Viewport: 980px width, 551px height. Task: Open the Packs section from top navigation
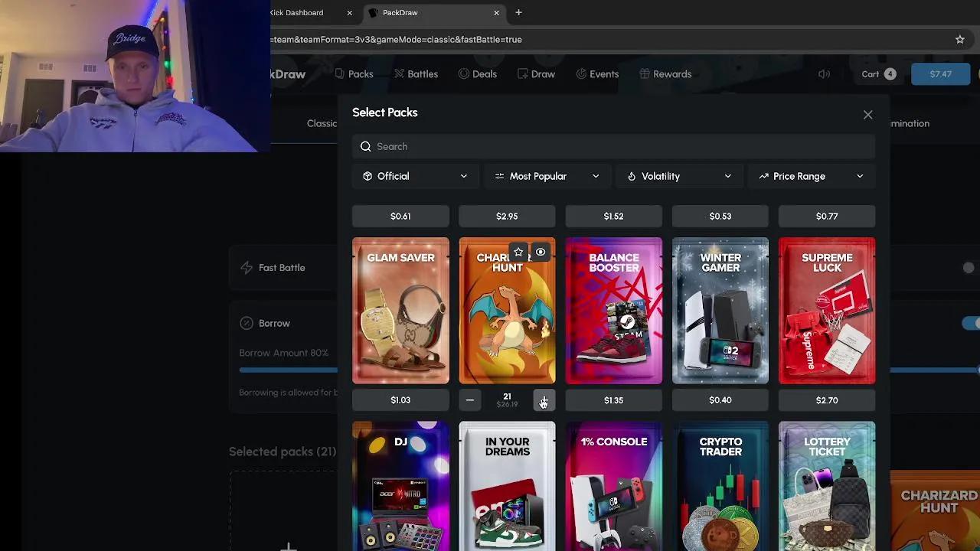pyautogui.click(x=354, y=73)
